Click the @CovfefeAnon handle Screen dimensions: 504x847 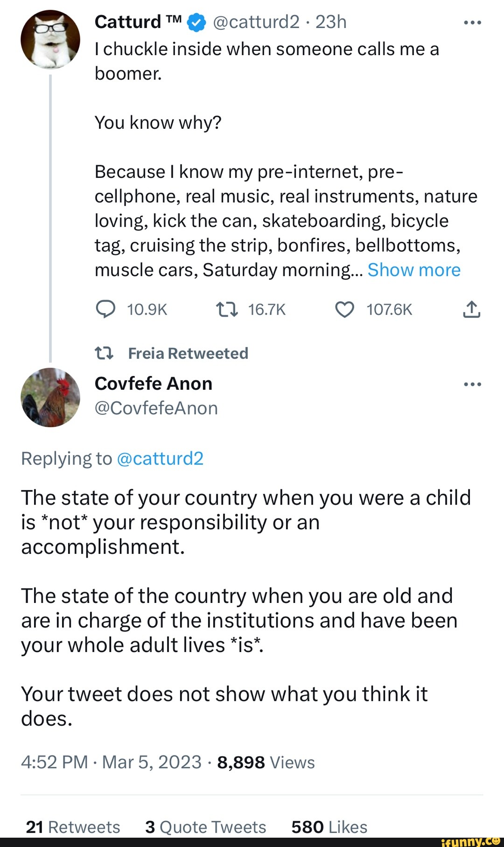[x=156, y=408]
